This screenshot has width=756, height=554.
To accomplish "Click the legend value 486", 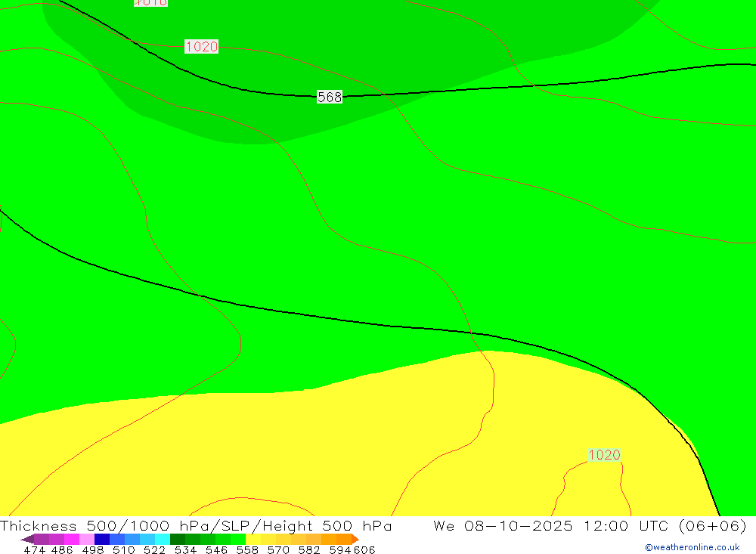I will click(x=62, y=549).
